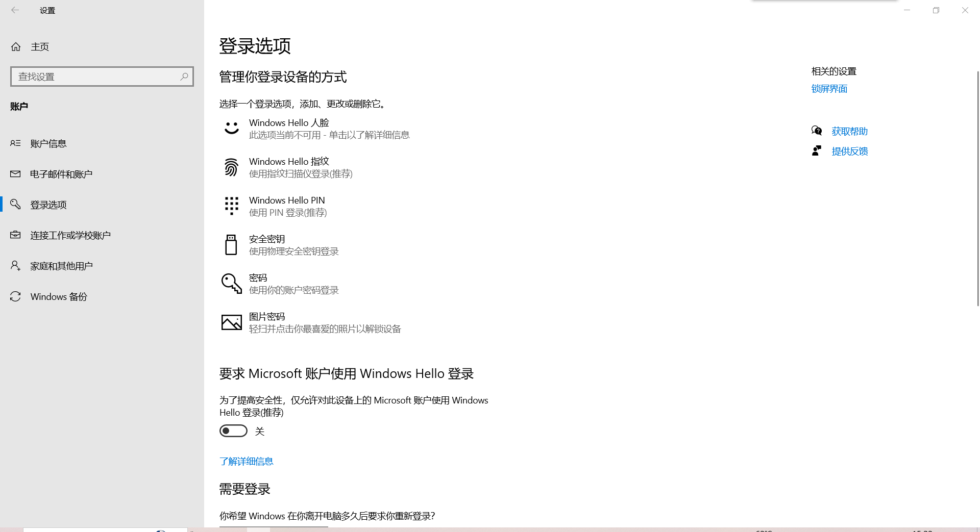This screenshot has height=532, width=980.
Task: Click the fingerprint icon for Windows Hello 指纹
Action: click(x=231, y=167)
